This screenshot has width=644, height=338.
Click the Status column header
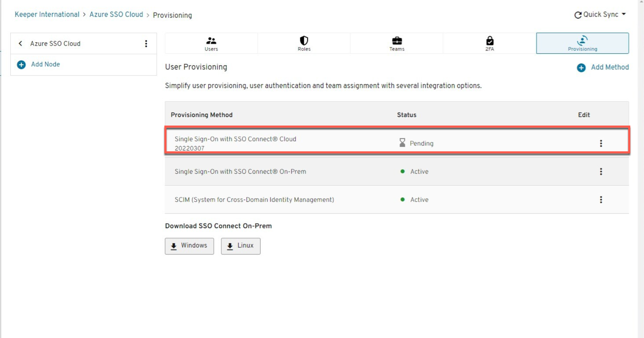(x=407, y=115)
